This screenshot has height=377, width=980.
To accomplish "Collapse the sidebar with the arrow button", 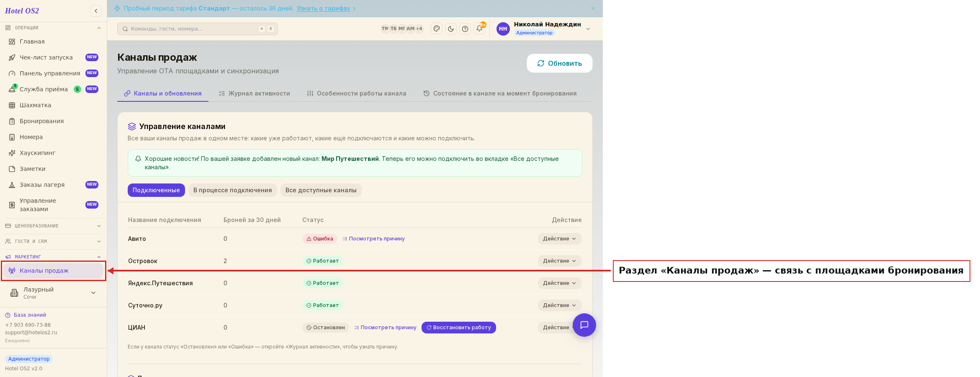I will pos(96,11).
